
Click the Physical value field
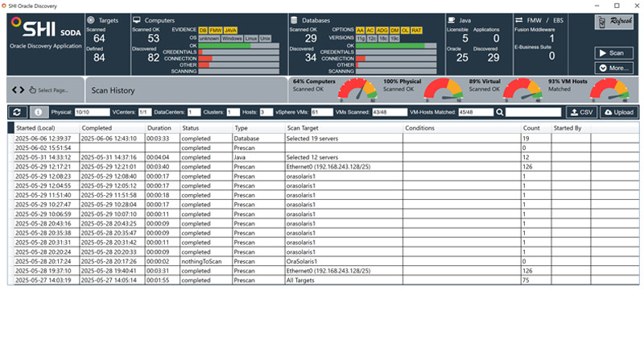tap(92, 112)
